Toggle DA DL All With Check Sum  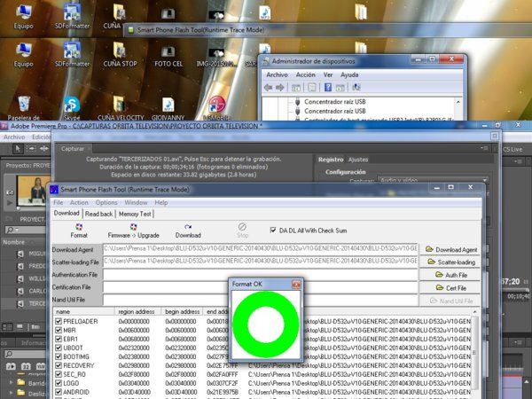273,231
